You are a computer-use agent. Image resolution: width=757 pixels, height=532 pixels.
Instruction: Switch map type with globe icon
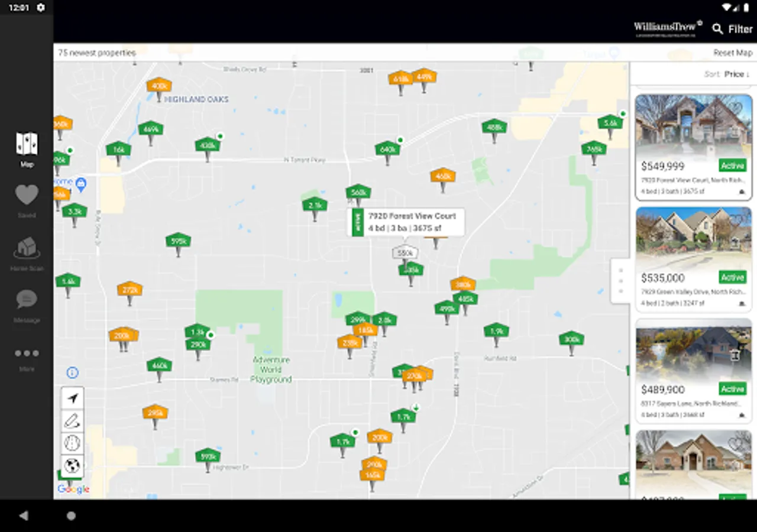tap(72, 466)
